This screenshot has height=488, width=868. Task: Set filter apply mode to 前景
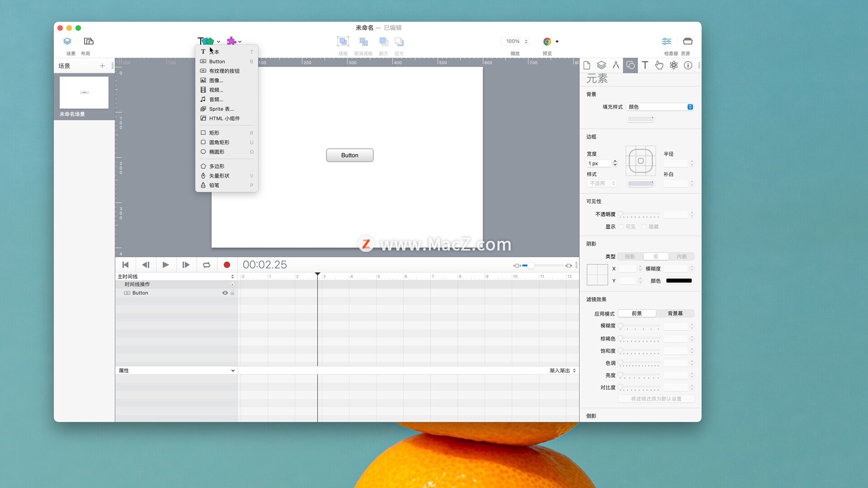click(637, 314)
